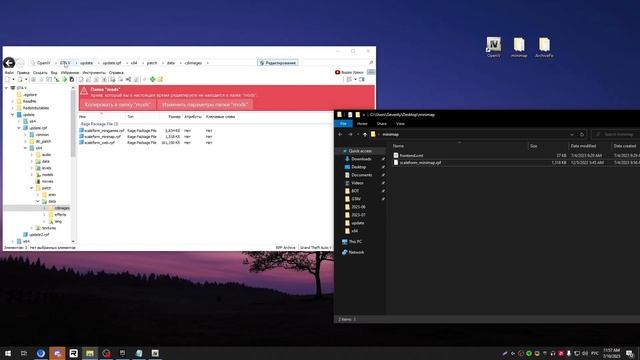Collapse the GTA V root tree node
640x360 pixels.
(6, 88)
